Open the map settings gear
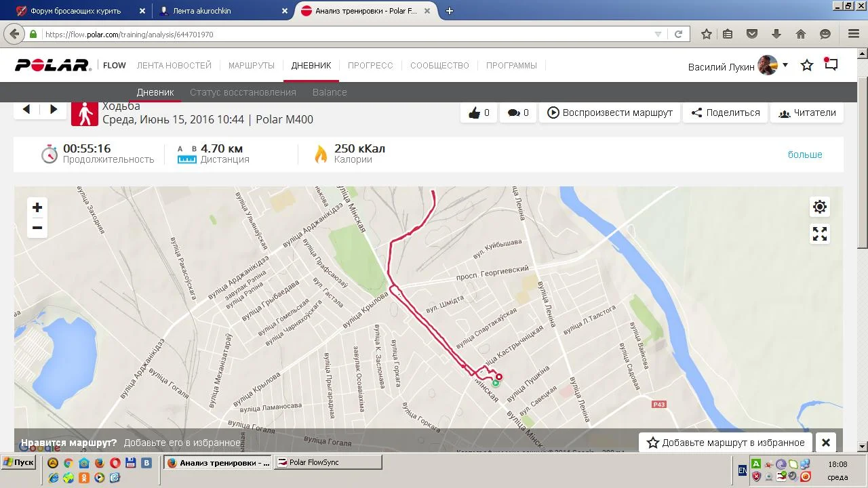This screenshot has height=488, width=868. [820, 207]
